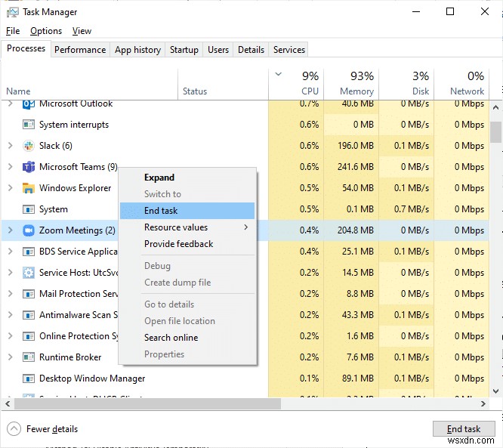
Task: Click the Microsoft Outlook icon
Action: click(29, 104)
